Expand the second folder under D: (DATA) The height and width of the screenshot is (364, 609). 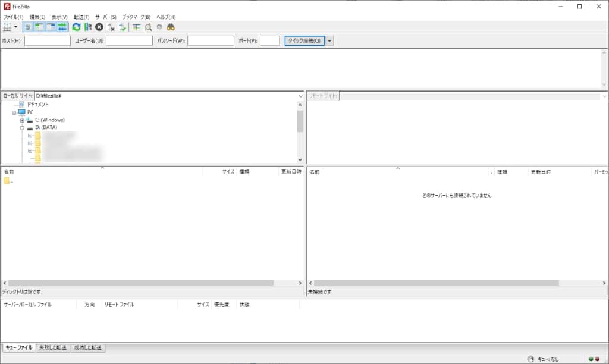[30, 143]
